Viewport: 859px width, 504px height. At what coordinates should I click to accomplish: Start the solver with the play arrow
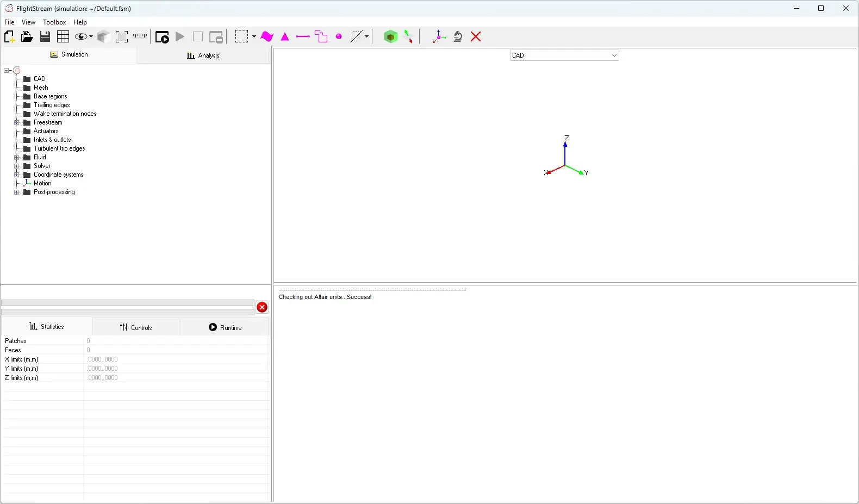click(x=180, y=36)
